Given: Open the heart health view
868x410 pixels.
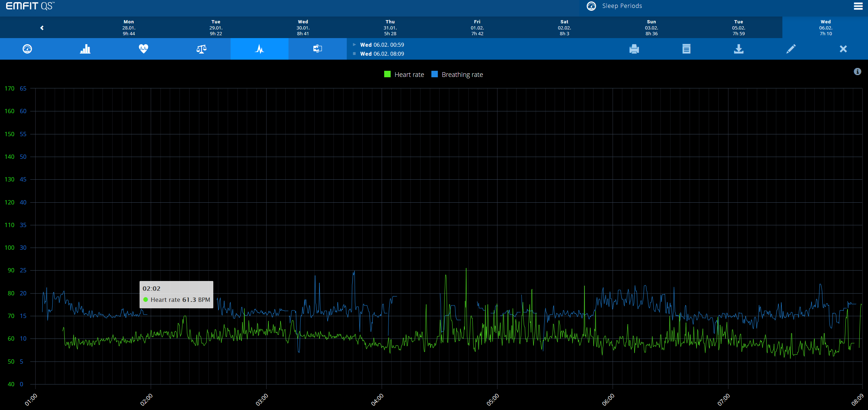Looking at the screenshot, I should pyautogui.click(x=144, y=49).
